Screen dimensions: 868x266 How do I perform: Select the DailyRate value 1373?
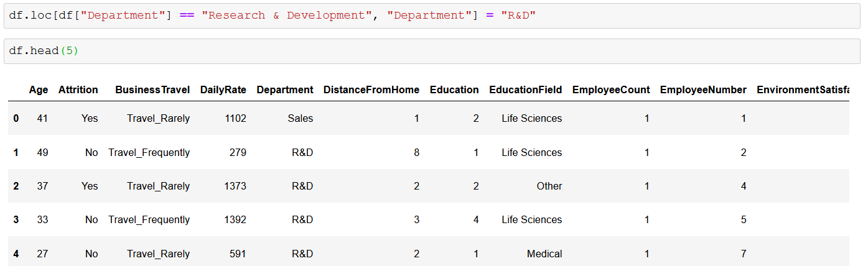coord(235,186)
